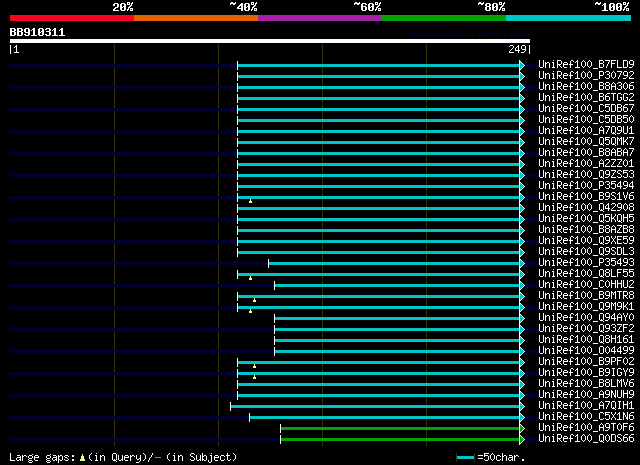This screenshot has height=465, width=640.
Task: Click the yellow gap marker under UniRef100_B9MTR8 bar
Action: (254, 300)
